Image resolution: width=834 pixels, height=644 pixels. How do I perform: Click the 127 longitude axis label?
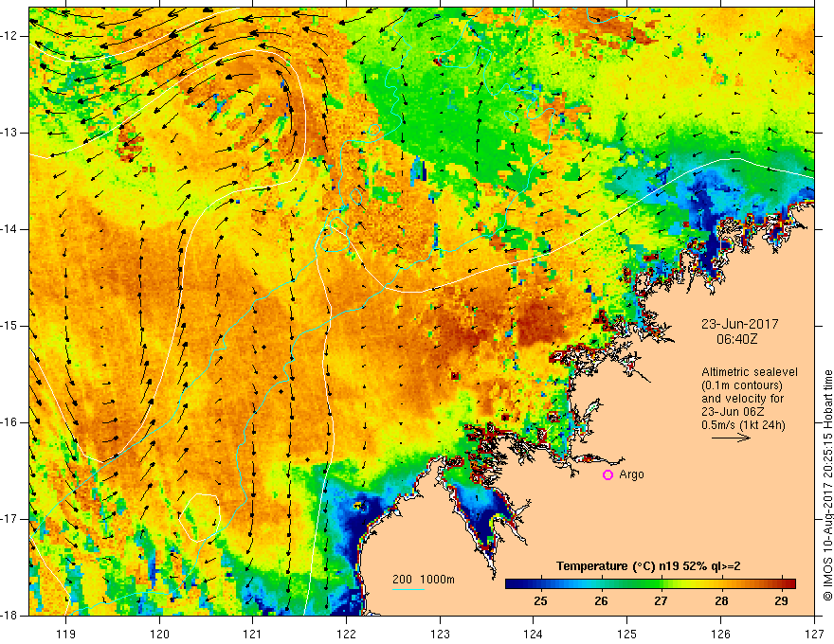[x=814, y=634]
